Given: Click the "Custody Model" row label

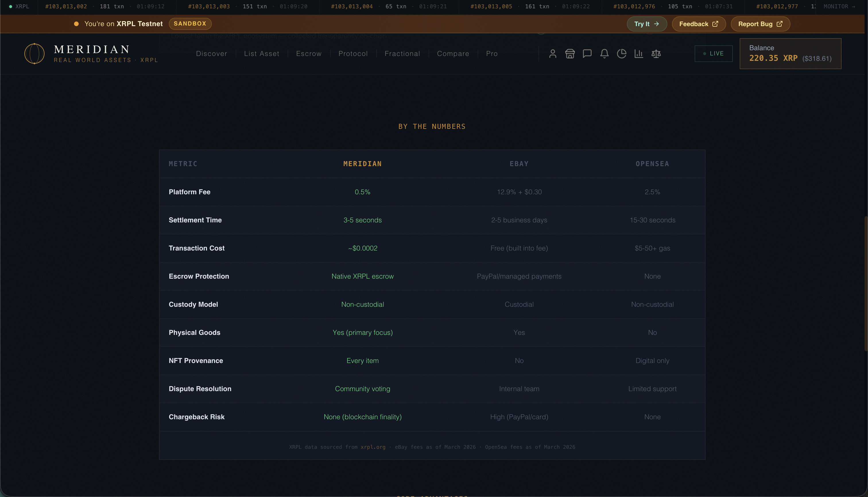Looking at the screenshot, I should [x=193, y=304].
